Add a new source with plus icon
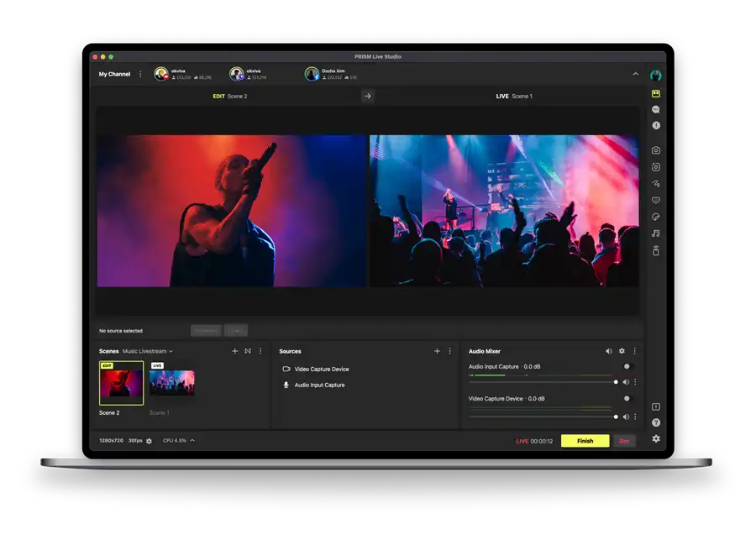 coord(437,351)
